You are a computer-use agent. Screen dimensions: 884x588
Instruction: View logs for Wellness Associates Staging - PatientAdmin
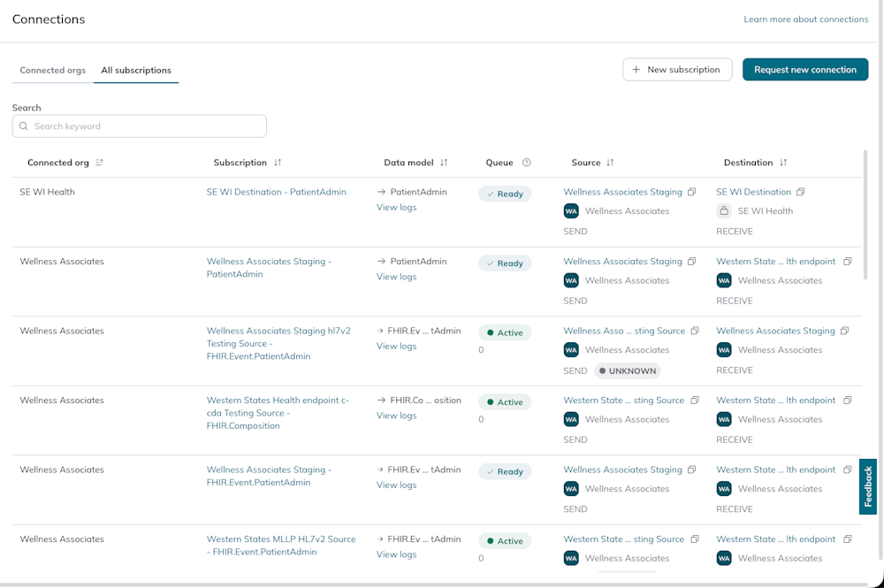(396, 276)
